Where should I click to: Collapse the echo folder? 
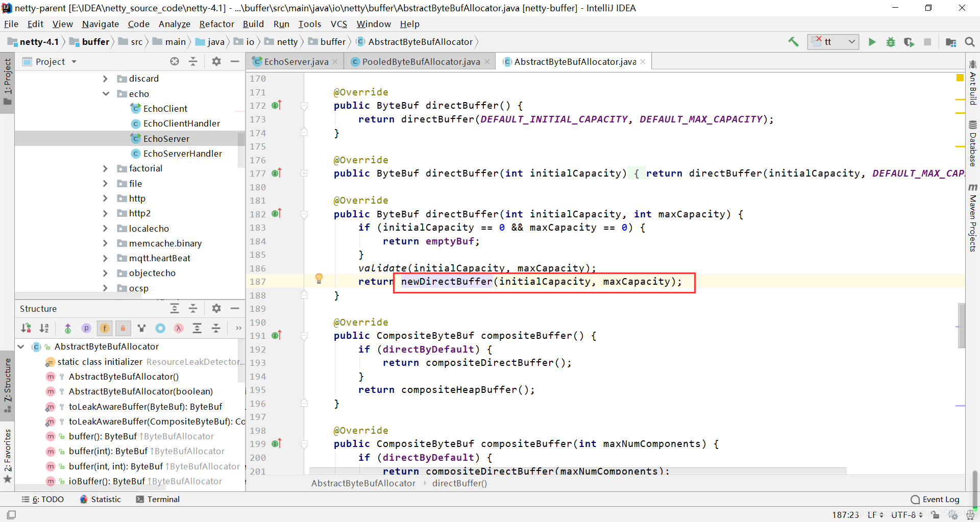pyautogui.click(x=105, y=94)
